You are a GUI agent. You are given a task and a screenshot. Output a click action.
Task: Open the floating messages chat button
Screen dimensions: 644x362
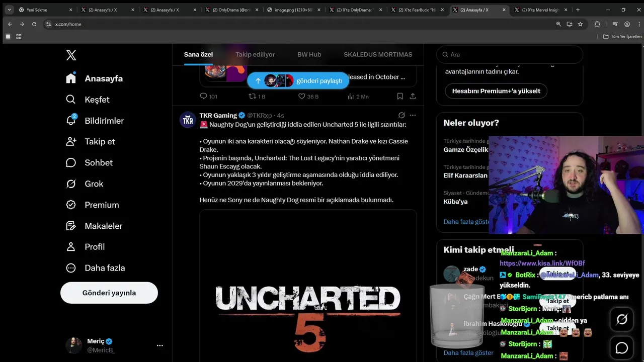point(622,347)
